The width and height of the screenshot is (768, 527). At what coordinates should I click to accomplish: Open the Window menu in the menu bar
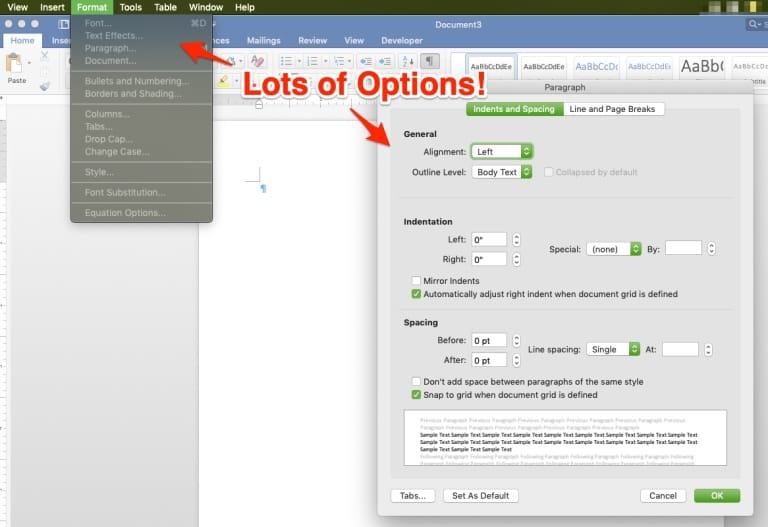point(206,7)
